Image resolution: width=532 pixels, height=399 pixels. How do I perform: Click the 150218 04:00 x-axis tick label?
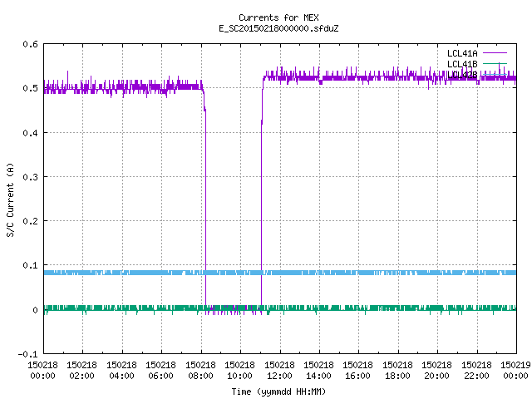121,370
